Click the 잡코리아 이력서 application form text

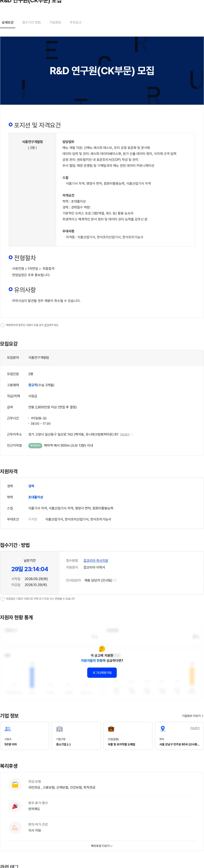pyautogui.click(x=94, y=567)
